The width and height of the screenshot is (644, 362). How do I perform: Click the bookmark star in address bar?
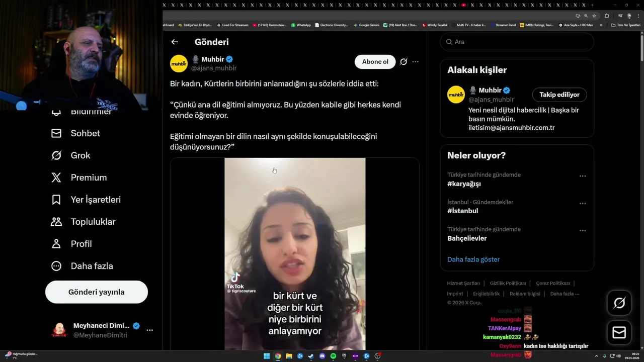pyautogui.click(x=594, y=16)
